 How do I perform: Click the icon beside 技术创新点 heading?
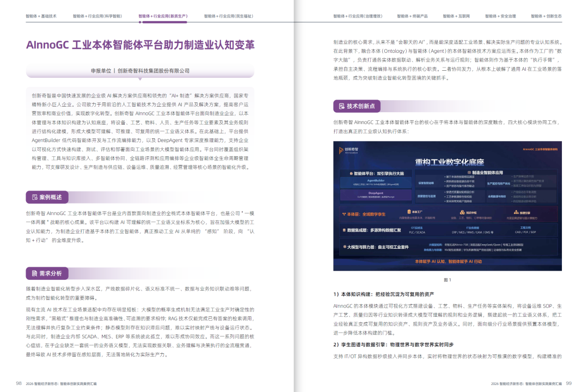(x=341, y=106)
